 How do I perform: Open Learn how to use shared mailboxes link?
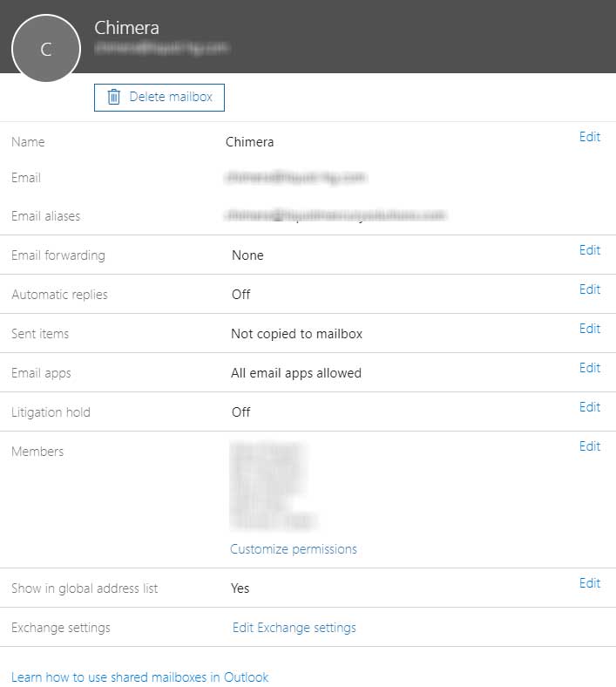point(139,677)
